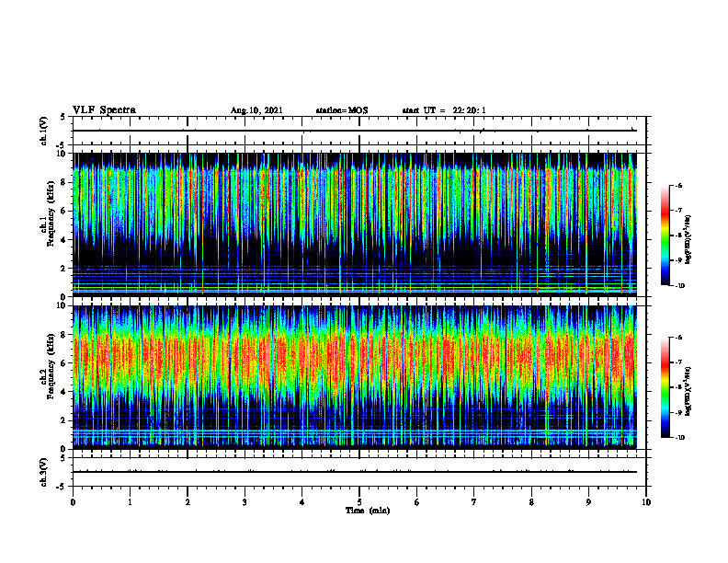This screenshot has height=563, width=728.
Task: Click the ch.2 spectrogram panel
Action: [x=355, y=377]
